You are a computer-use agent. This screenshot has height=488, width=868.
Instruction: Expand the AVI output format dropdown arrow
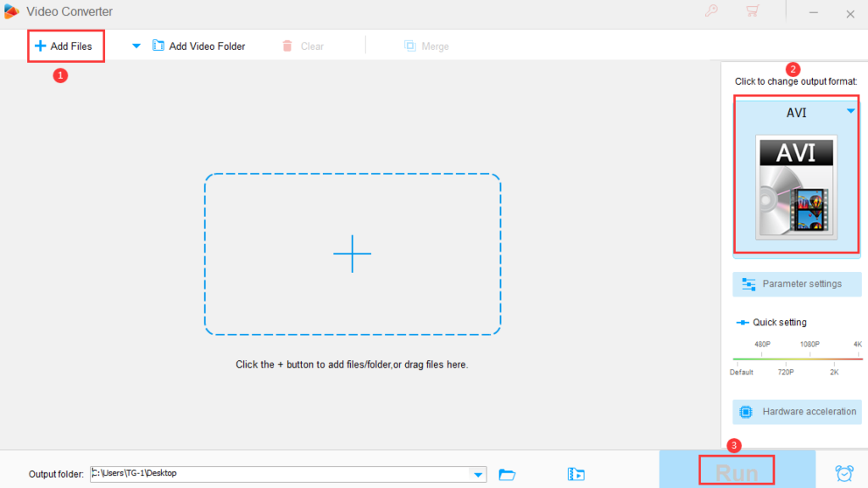(851, 111)
